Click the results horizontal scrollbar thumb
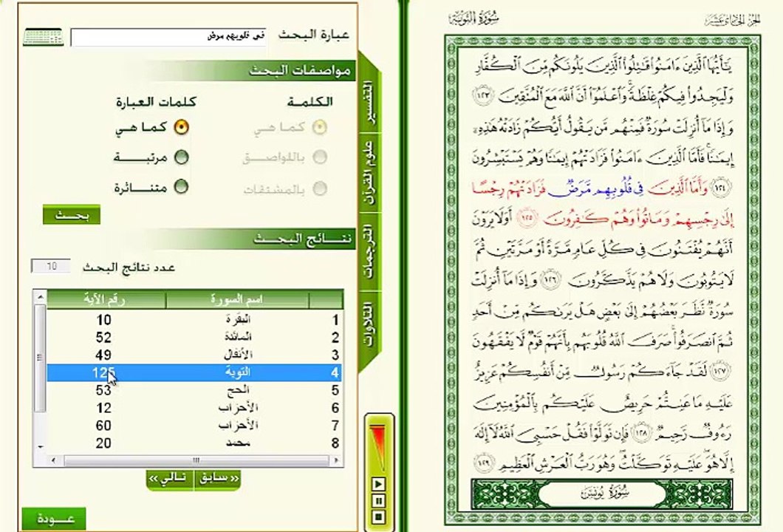783x532 pixels. click(x=196, y=460)
